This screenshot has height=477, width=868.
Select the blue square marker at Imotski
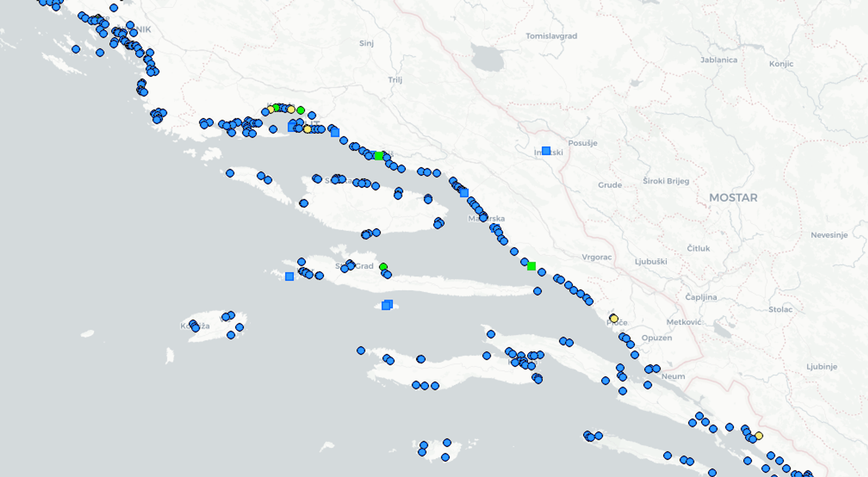546,151
